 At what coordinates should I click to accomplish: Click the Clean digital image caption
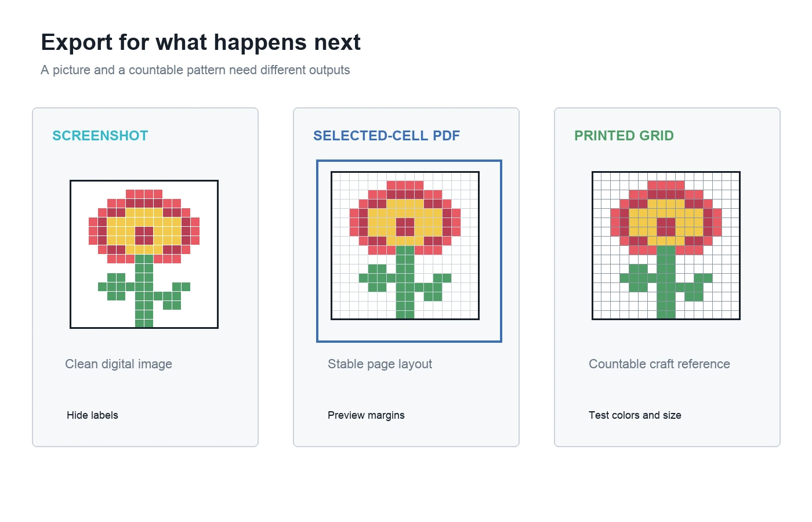pyautogui.click(x=118, y=364)
